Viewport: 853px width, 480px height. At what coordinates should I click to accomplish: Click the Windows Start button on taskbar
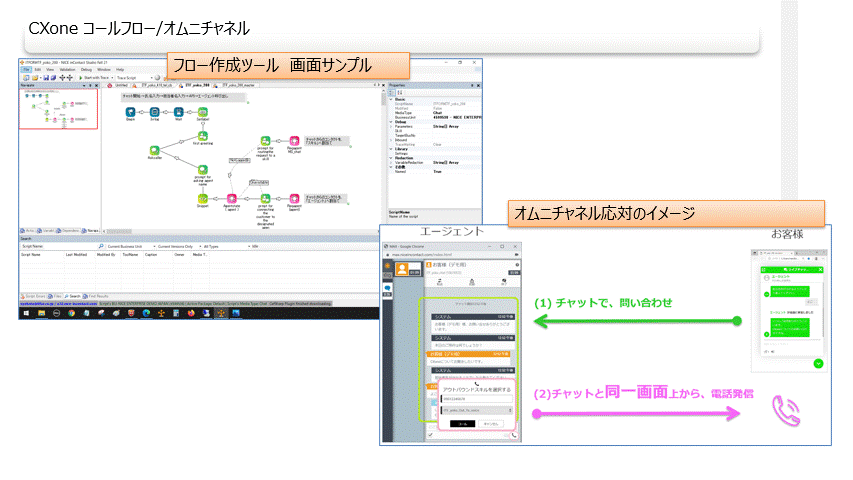[24, 312]
